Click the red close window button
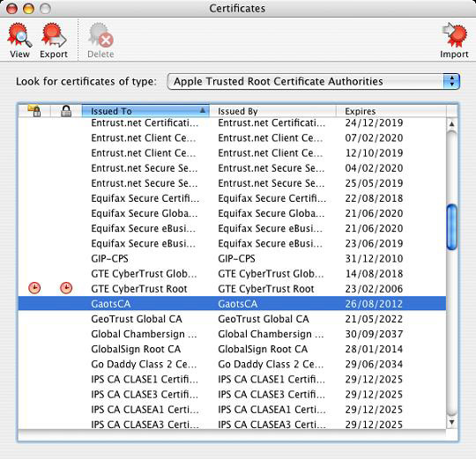This screenshot has width=476, height=459. tap(12, 8)
